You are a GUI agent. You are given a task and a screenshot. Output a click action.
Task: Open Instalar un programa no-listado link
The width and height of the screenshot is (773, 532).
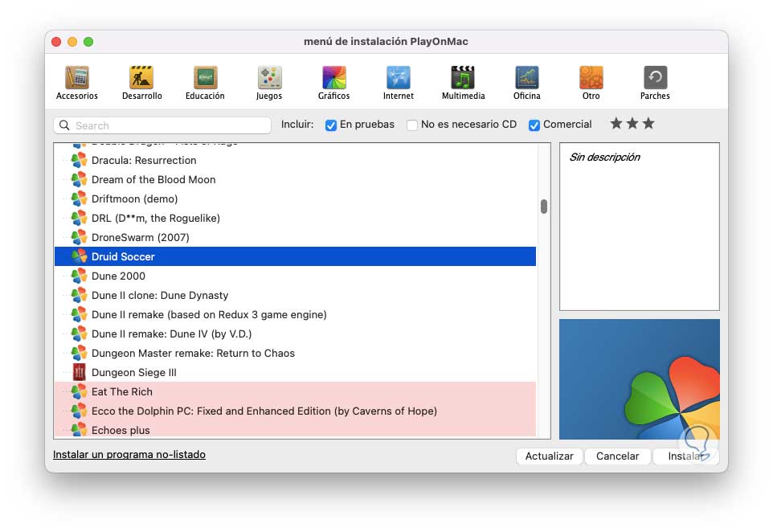129,455
